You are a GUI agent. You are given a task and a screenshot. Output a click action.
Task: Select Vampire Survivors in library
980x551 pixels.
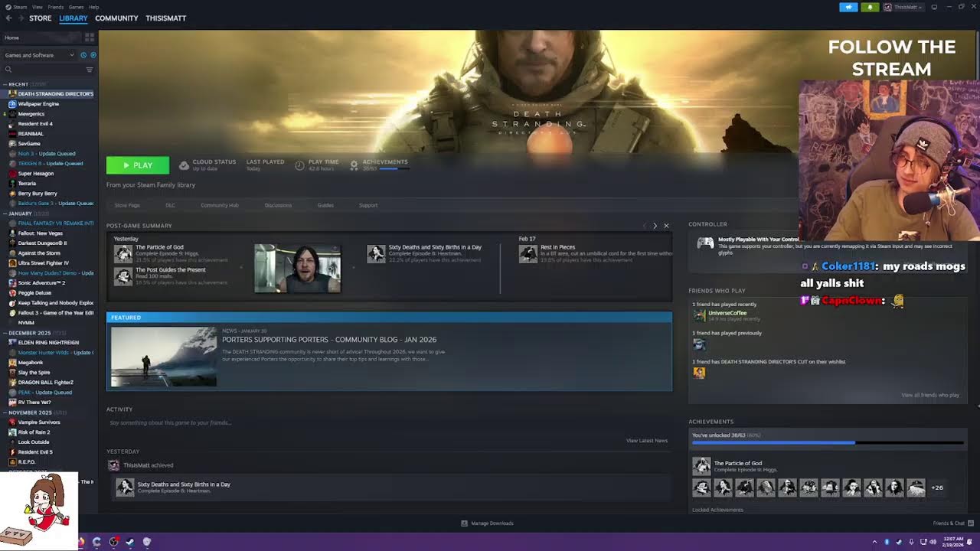(38, 422)
